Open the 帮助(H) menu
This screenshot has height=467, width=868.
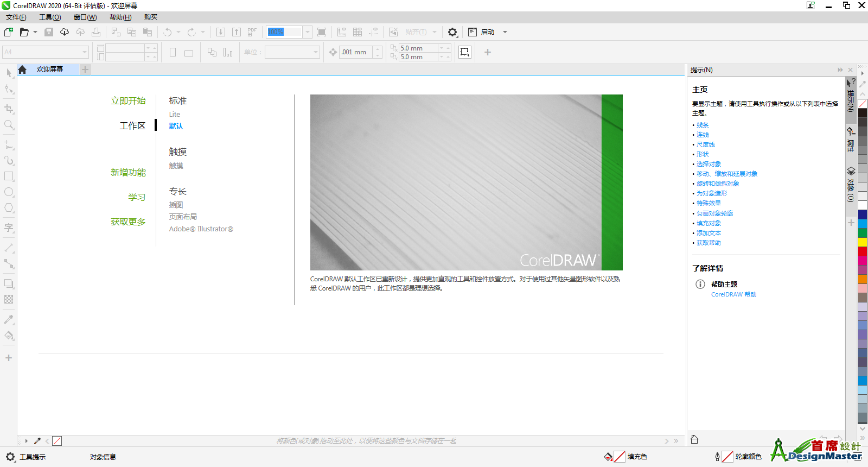coord(120,17)
